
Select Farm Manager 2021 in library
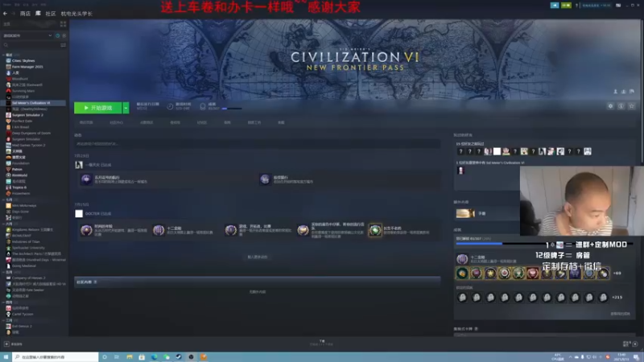(27, 67)
